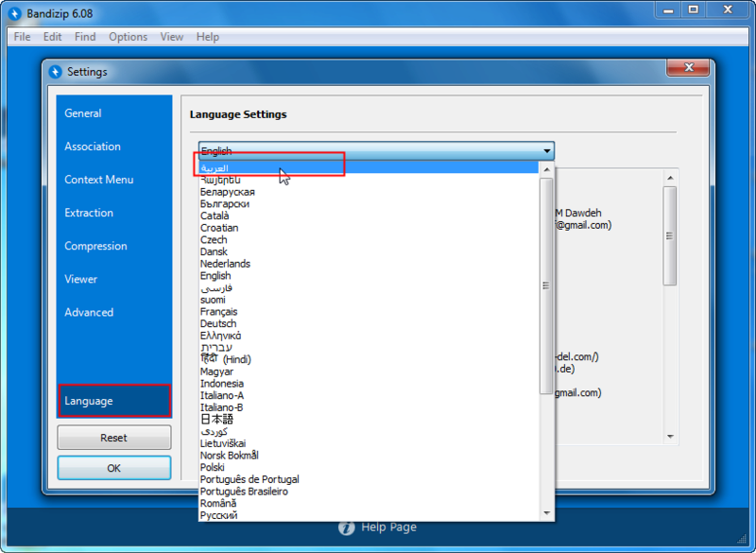Image resolution: width=756 pixels, height=553 pixels.
Task: Choose Arabic language at top of list
Action: [x=369, y=167]
